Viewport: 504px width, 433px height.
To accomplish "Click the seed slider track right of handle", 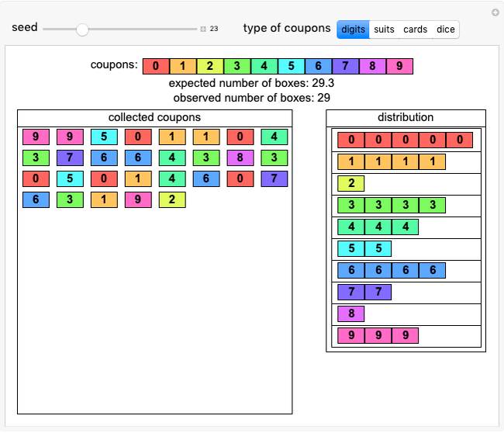I will pos(143,29).
